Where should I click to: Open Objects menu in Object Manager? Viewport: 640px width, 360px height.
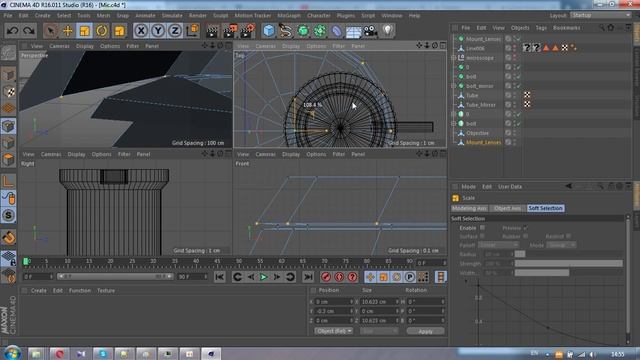[x=520, y=28]
